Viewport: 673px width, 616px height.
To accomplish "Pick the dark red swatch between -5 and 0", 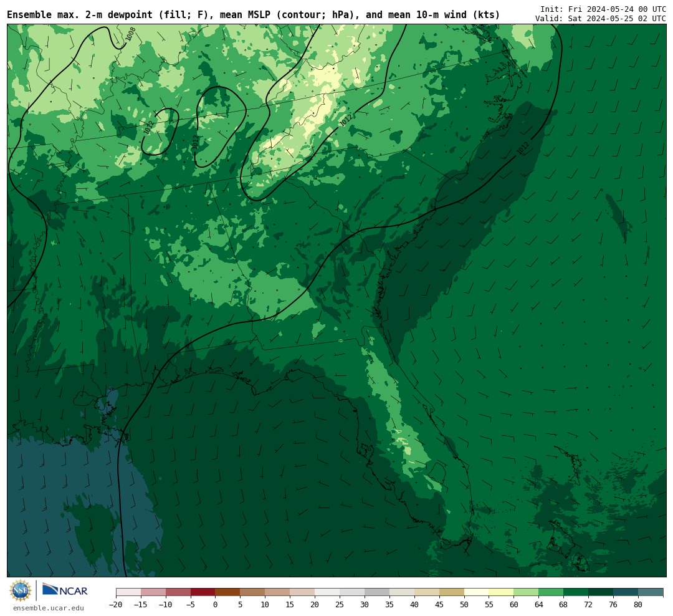I will (203, 592).
